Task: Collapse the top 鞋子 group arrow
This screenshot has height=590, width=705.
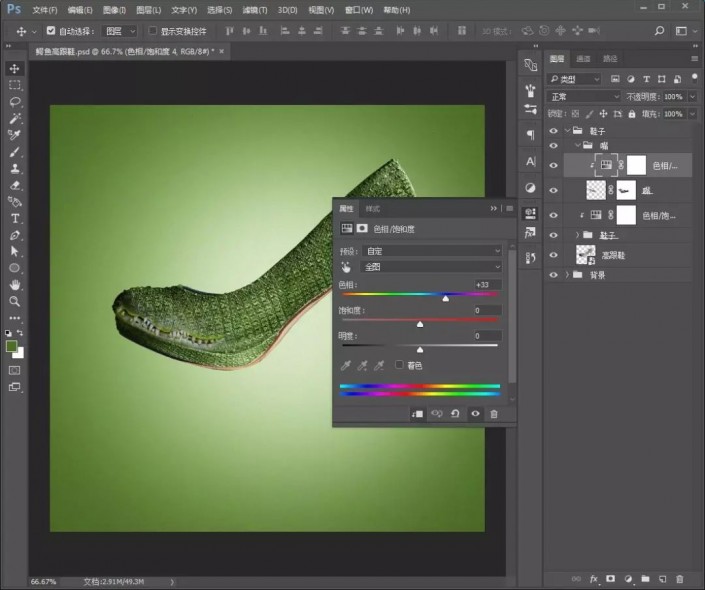Action: (567, 131)
